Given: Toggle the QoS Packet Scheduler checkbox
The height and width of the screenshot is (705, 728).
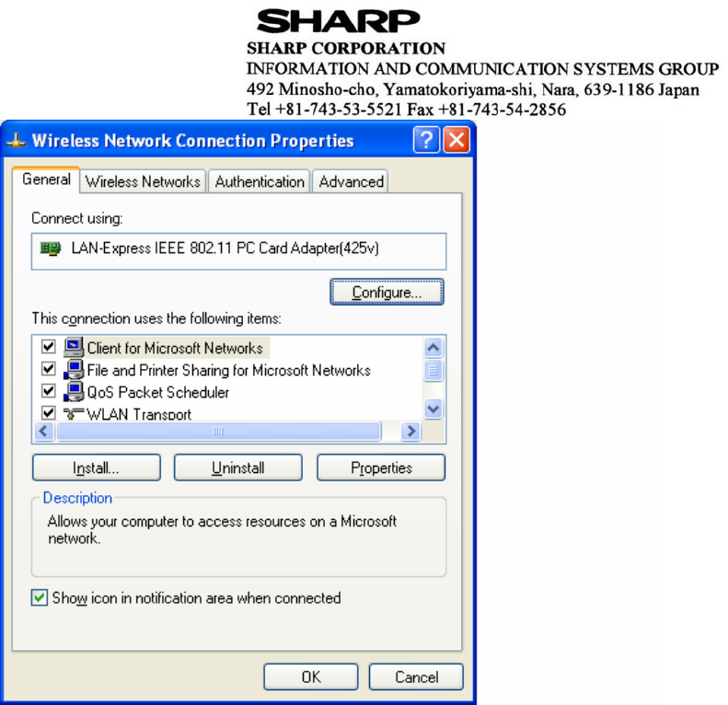Looking at the screenshot, I should coord(48,390).
